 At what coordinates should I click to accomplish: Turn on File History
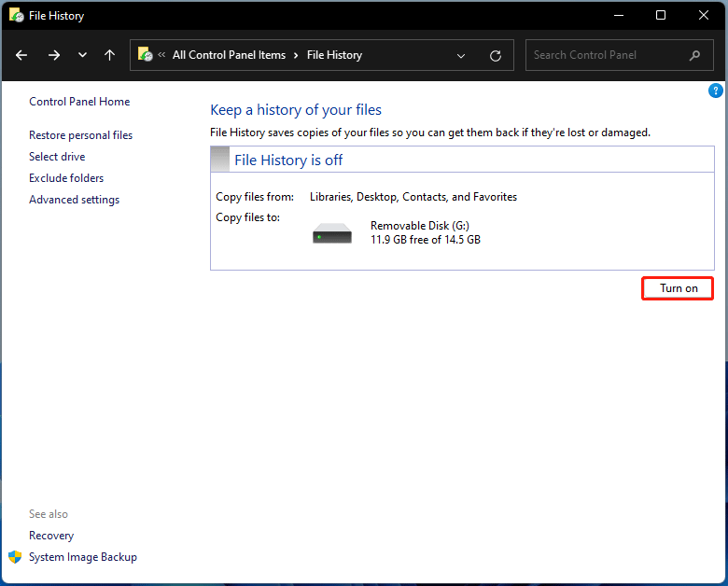click(x=678, y=288)
